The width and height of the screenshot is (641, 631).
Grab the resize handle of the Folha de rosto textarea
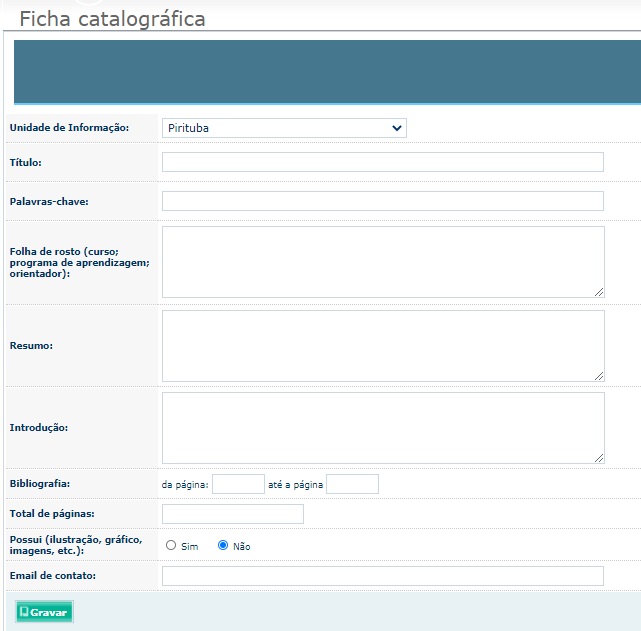(x=599, y=292)
